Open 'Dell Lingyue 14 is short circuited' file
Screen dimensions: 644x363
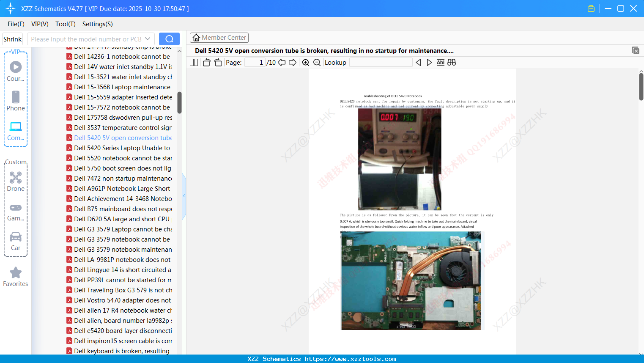point(119,270)
